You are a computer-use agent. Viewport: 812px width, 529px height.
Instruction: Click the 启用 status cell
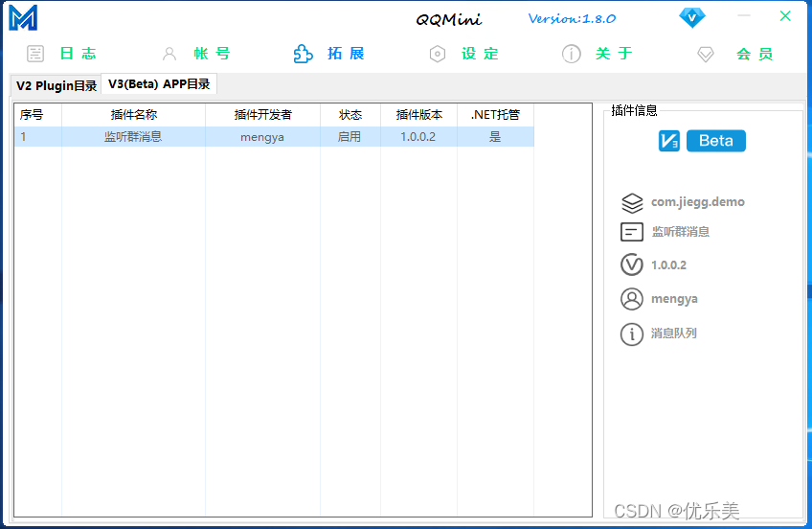[x=350, y=137]
